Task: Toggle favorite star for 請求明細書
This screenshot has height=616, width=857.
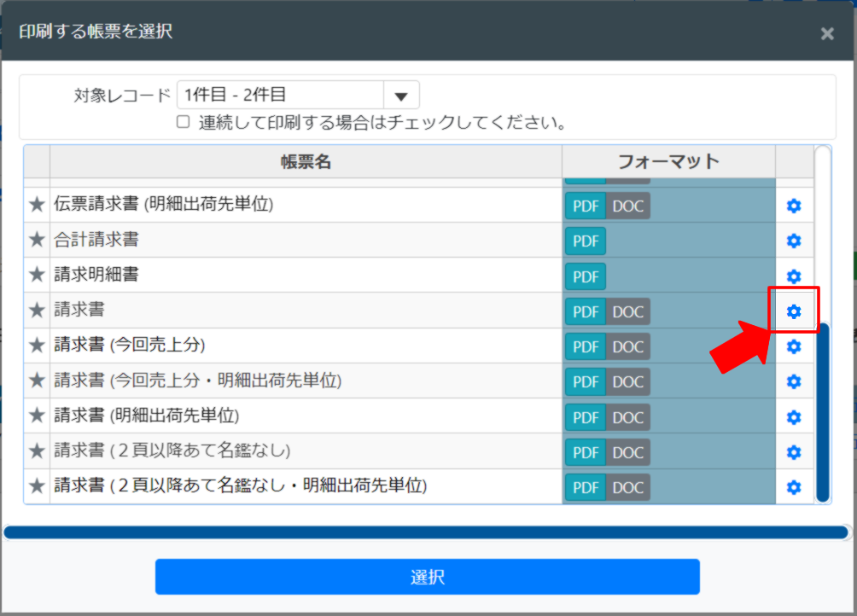Action: 36,276
